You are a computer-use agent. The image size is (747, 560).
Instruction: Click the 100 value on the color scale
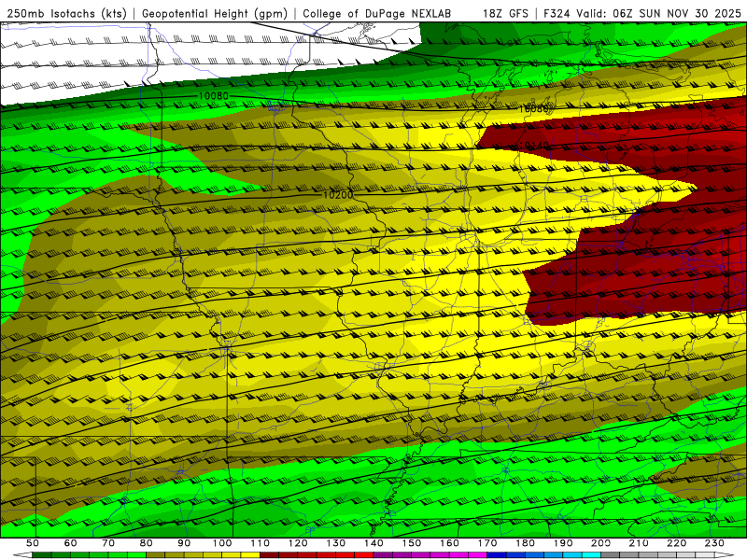pyautogui.click(x=222, y=543)
